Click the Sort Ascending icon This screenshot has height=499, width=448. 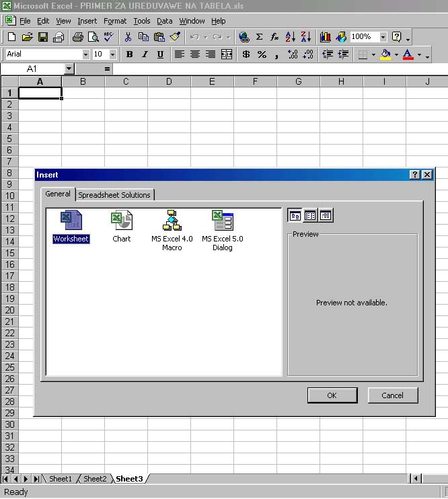[x=290, y=37]
